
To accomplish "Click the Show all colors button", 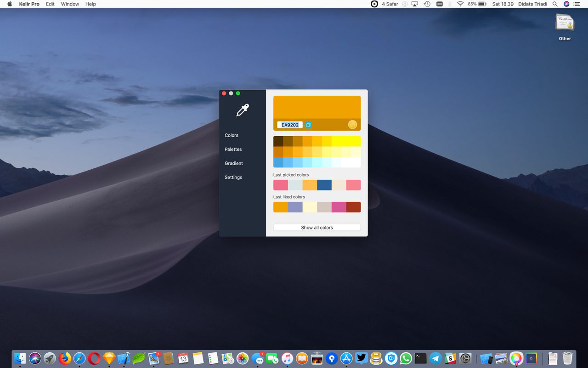I will point(317,227).
